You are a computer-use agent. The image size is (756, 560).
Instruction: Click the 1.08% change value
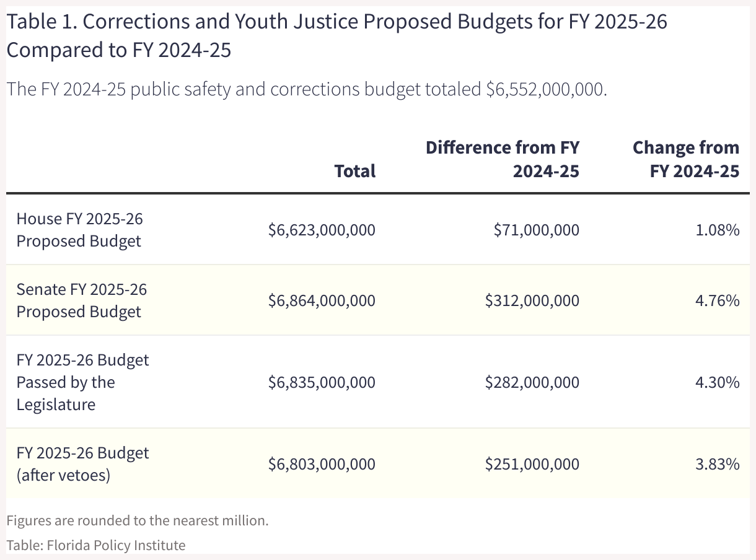[x=716, y=230]
